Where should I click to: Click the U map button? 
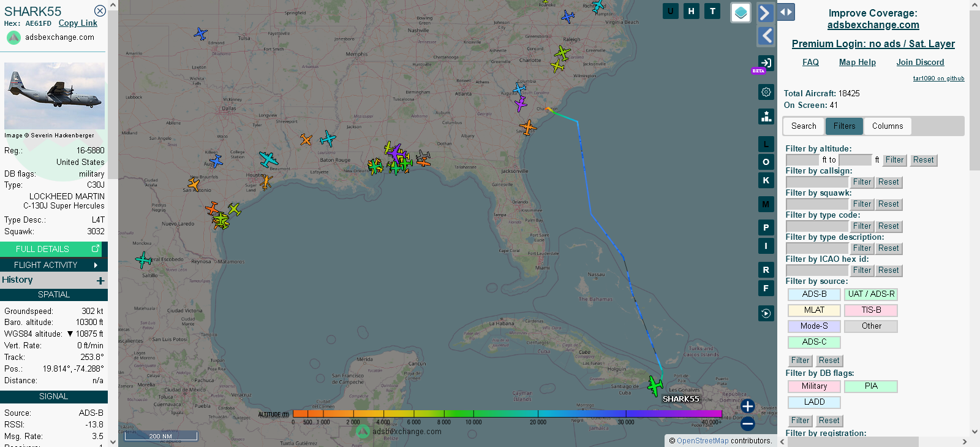point(671,11)
